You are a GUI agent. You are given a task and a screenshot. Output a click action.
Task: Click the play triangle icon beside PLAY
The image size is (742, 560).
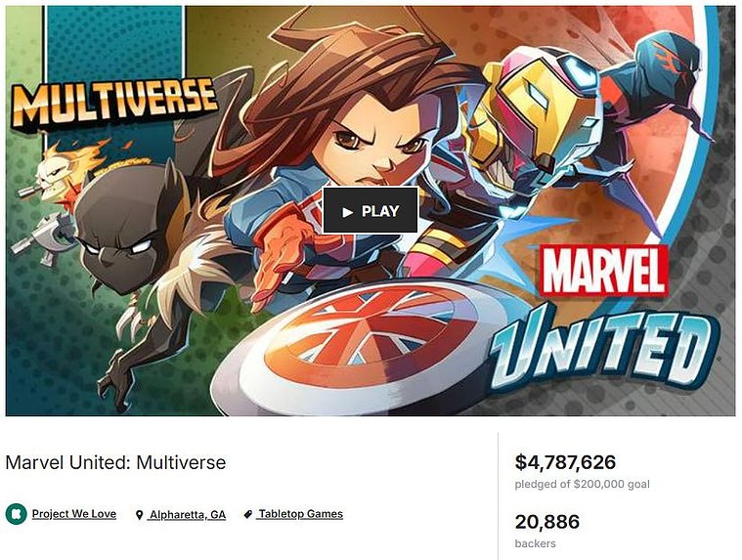click(x=348, y=212)
